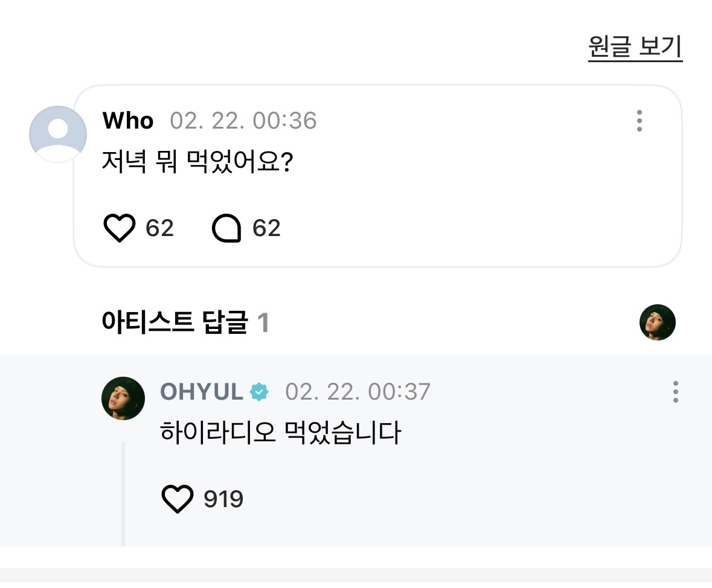This screenshot has height=588, width=712.
Task: Click the comment text 저녁 뭐 먹었어요?
Action: click(197, 164)
